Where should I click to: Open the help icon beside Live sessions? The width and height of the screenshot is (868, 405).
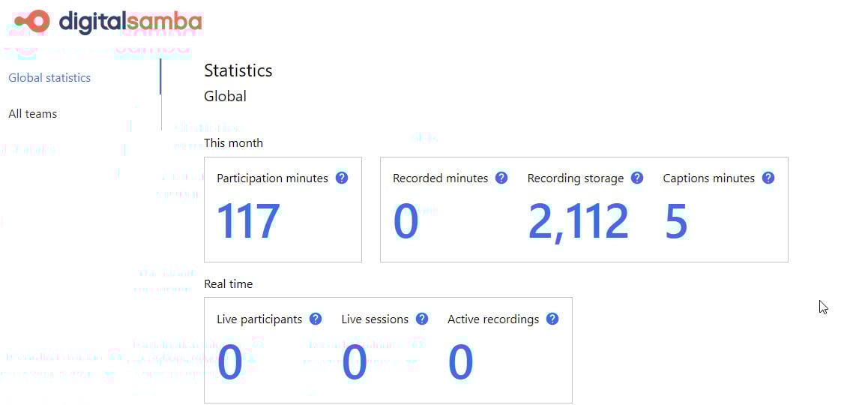[x=422, y=319]
